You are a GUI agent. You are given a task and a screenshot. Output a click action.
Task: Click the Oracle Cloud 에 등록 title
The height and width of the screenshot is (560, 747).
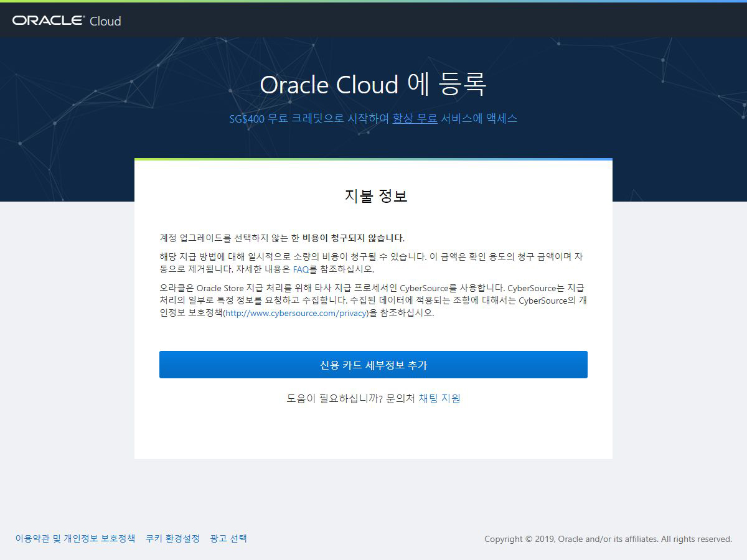(373, 85)
